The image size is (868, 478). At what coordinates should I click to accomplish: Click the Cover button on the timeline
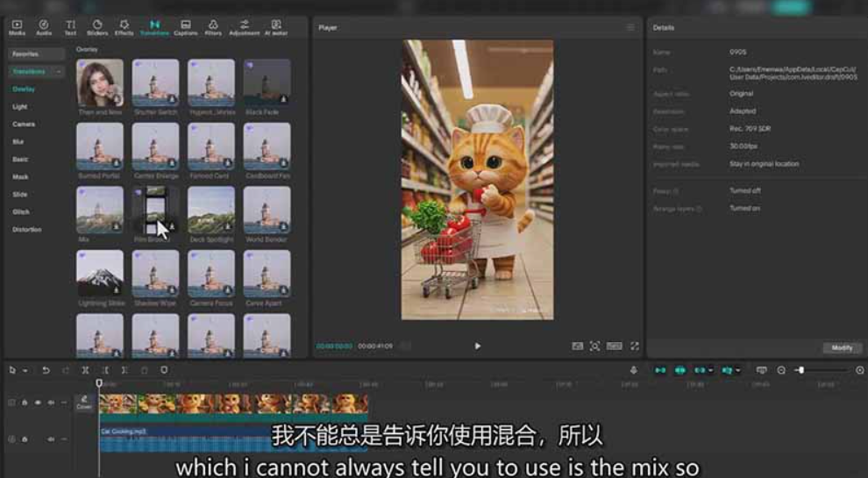(x=84, y=403)
